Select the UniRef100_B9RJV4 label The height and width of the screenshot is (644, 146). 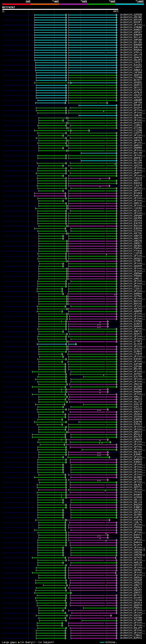tap(131, 47)
